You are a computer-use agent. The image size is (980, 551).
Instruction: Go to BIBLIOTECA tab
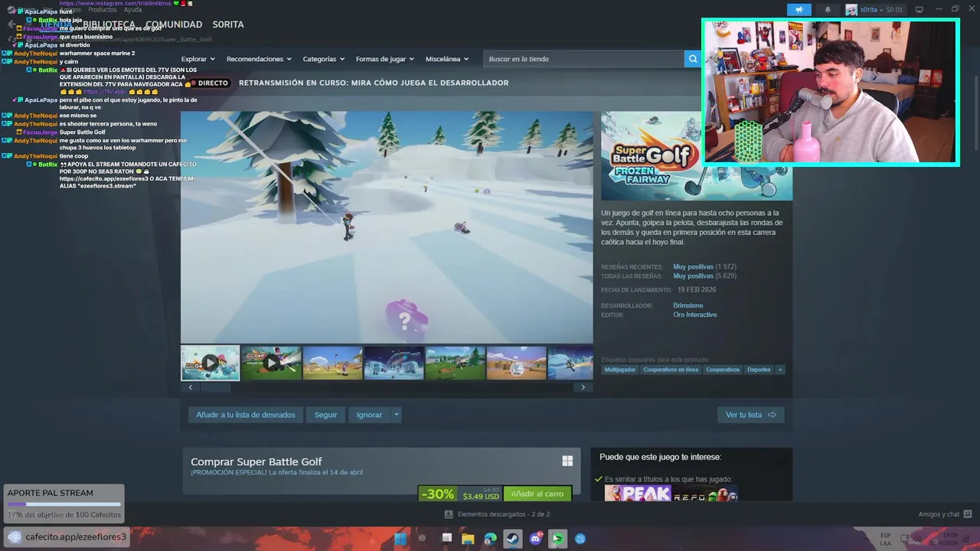[109, 24]
